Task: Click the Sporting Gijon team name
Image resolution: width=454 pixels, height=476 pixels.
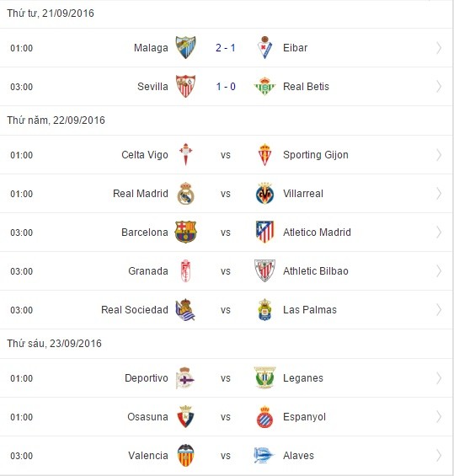Action: [316, 155]
